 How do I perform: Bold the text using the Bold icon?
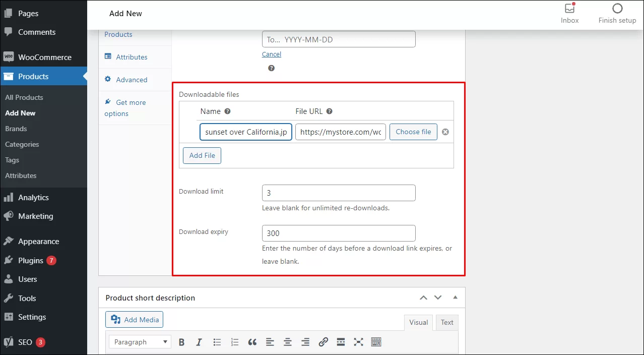(182, 342)
